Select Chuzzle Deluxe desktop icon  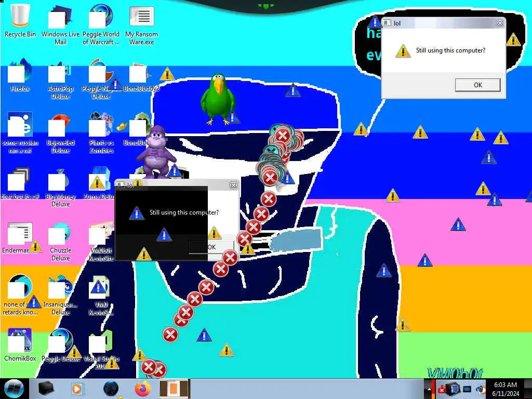(60, 241)
